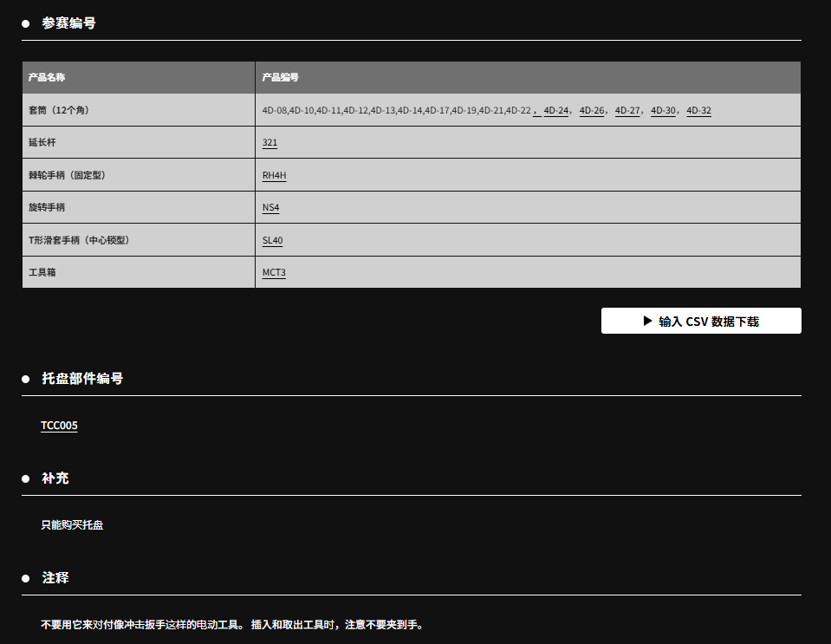Image resolution: width=831 pixels, height=644 pixels.
Task: Select the 棘轮手柄（固定型） name cell
Action: pos(67,175)
